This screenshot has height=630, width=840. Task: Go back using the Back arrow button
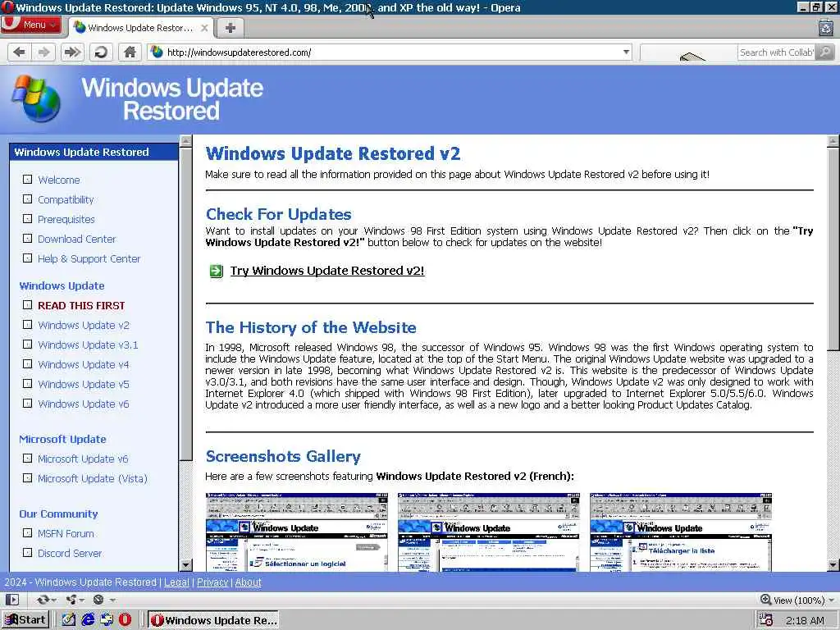[x=20, y=52]
